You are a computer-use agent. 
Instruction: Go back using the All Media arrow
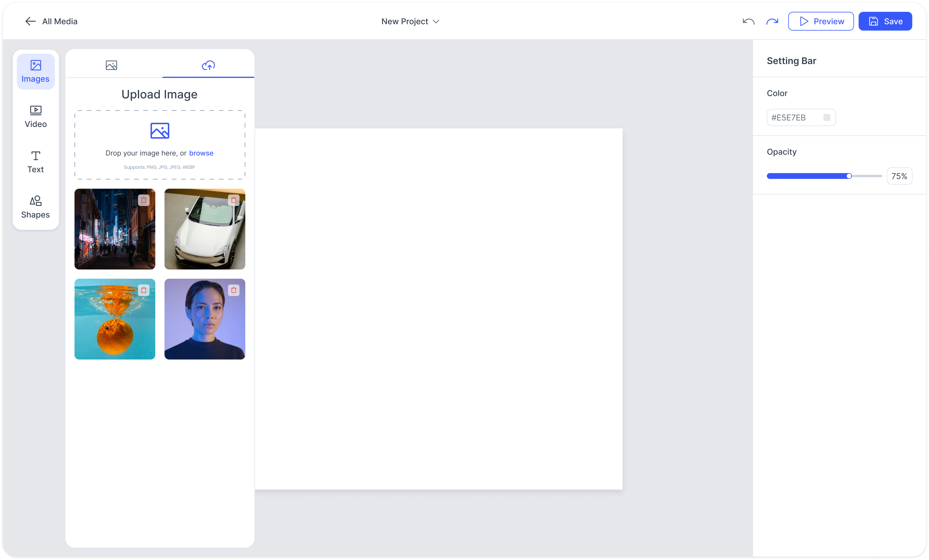tap(30, 21)
